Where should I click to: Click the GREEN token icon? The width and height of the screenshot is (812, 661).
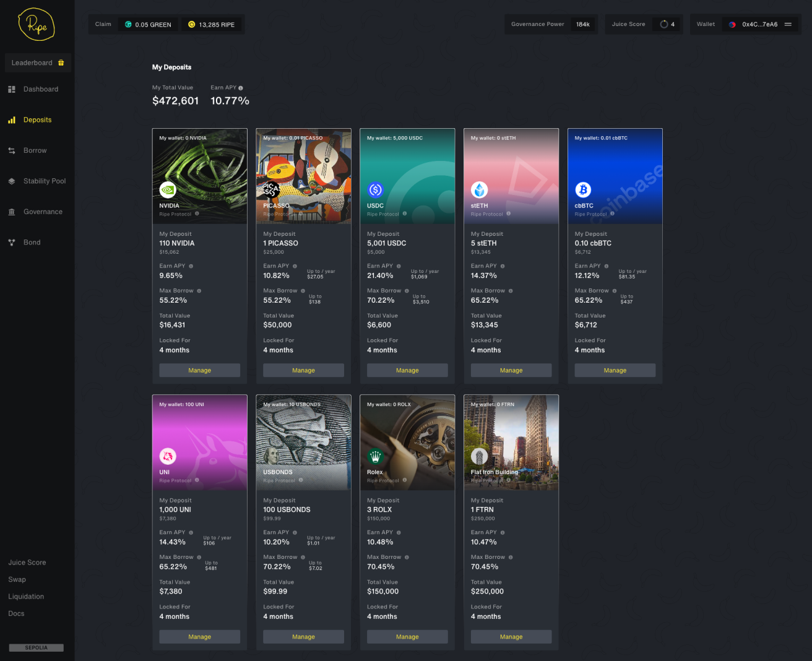tap(129, 25)
